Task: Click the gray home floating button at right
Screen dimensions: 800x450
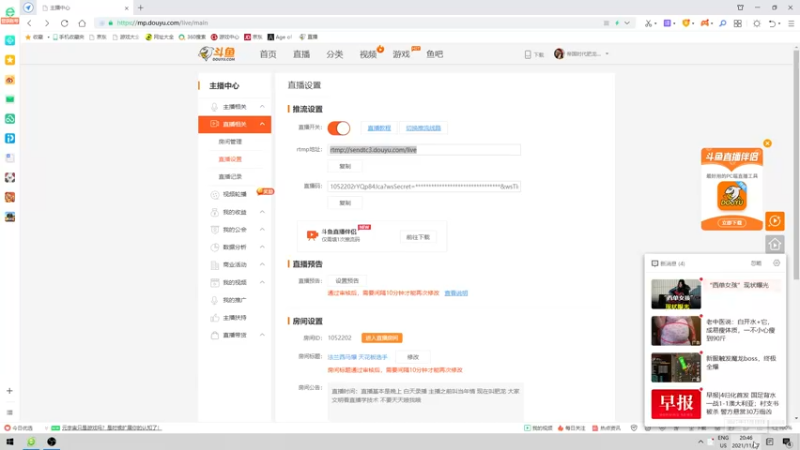Action: point(774,244)
